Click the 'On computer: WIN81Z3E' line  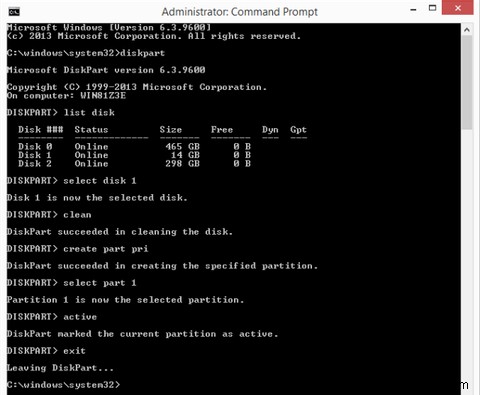[67, 96]
